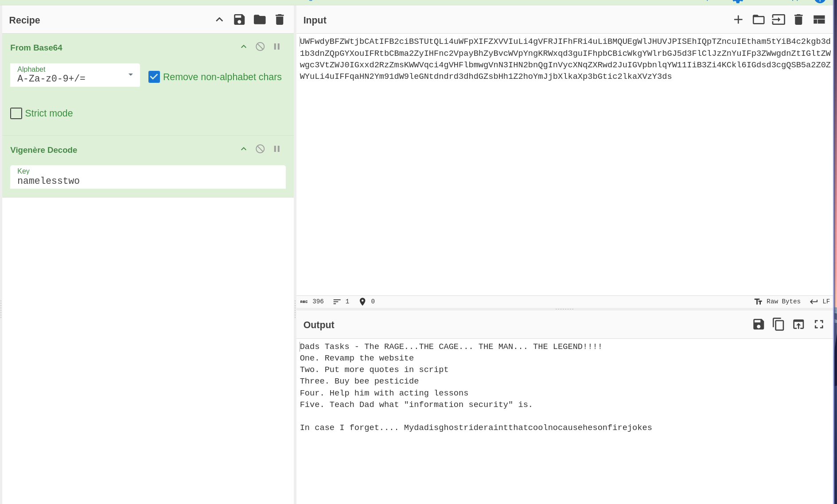The width and height of the screenshot is (837, 504).
Task: Open the Alphabet dropdown
Action: [x=75, y=75]
